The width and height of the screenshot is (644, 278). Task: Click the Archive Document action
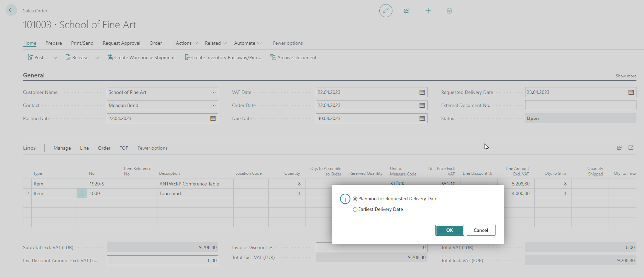[x=293, y=57]
